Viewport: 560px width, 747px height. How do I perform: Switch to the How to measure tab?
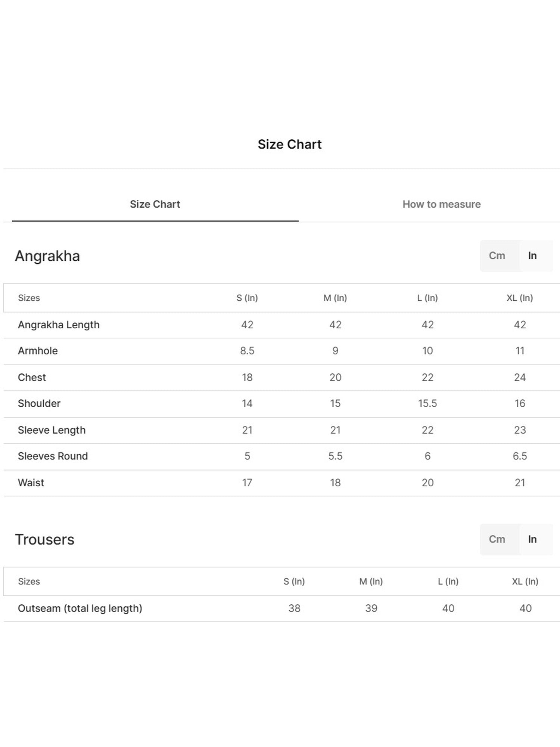pyautogui.click(x=441, y=204)
